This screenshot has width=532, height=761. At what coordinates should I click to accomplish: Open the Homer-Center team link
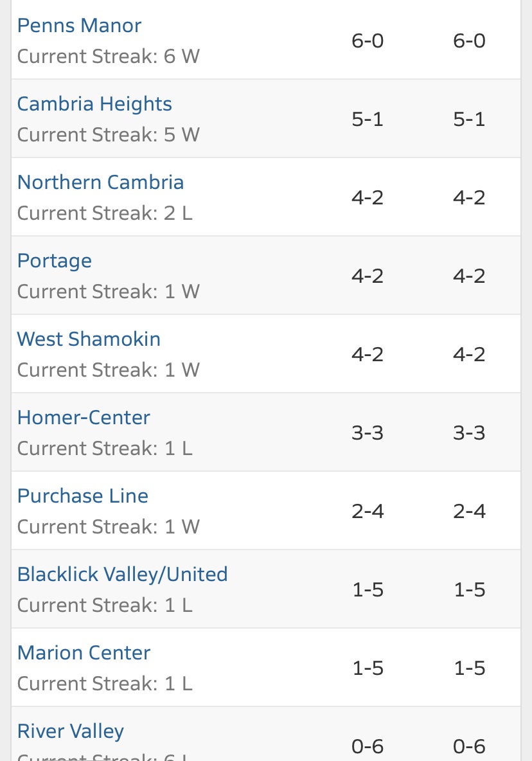click(x=84, y=418)
